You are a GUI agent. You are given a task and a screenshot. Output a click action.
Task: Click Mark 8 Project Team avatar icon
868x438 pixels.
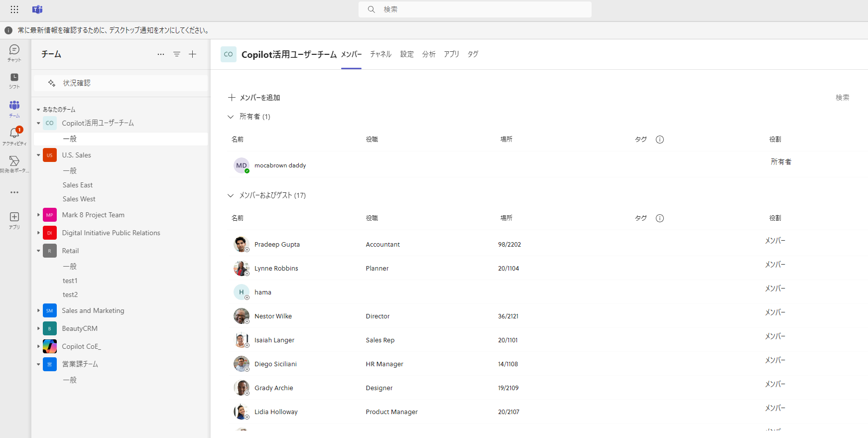tap(50, 215)
